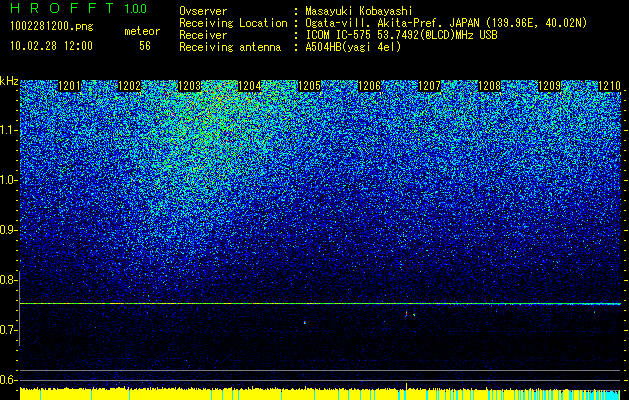The image size is (629, 400).
Task: Select the 0.9 kHz axis tick label
Action: [x=9, y=230]
